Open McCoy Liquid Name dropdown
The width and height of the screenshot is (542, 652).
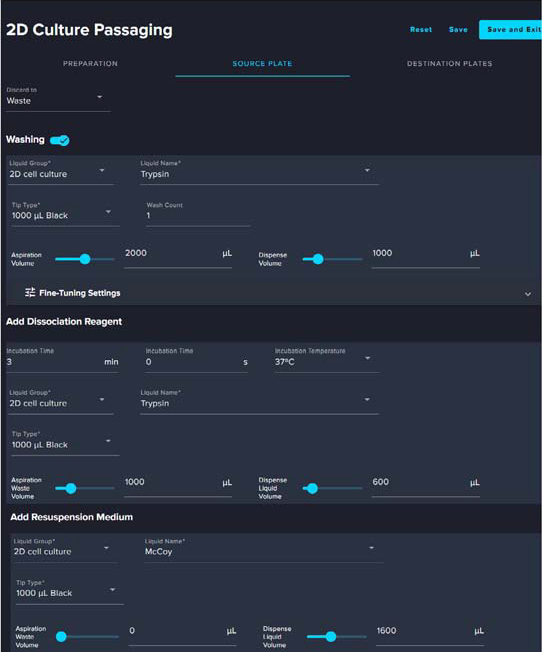[x=264, y=551]
